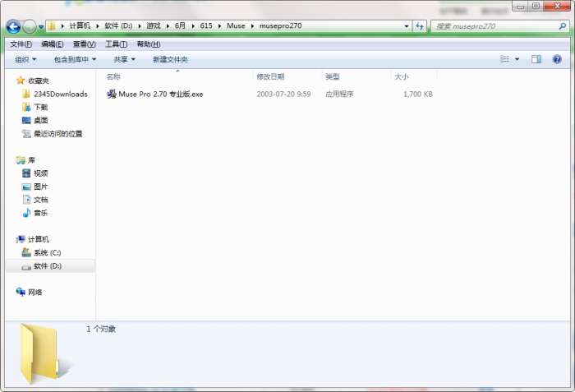Expand the arrow after 计算机 in the address path

click(x=98, y=26)
